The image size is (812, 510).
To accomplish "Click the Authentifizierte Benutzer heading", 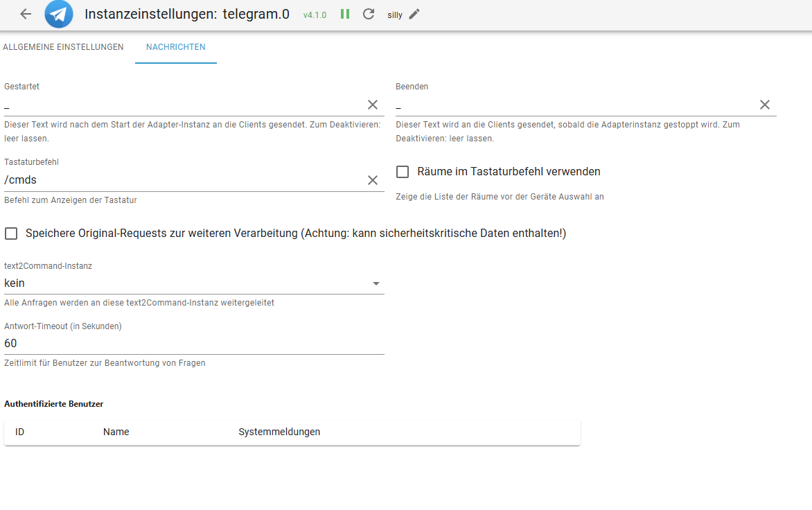I will (54, 404).
